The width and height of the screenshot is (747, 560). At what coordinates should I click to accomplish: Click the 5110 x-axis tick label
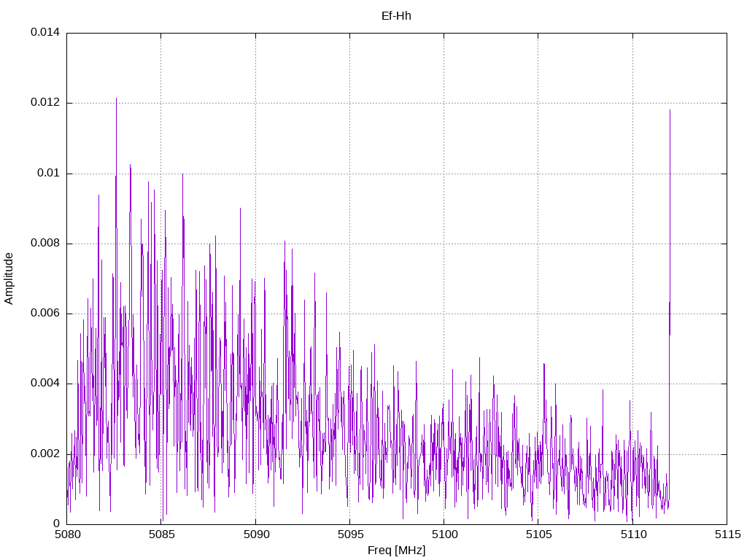click(633, 534)
